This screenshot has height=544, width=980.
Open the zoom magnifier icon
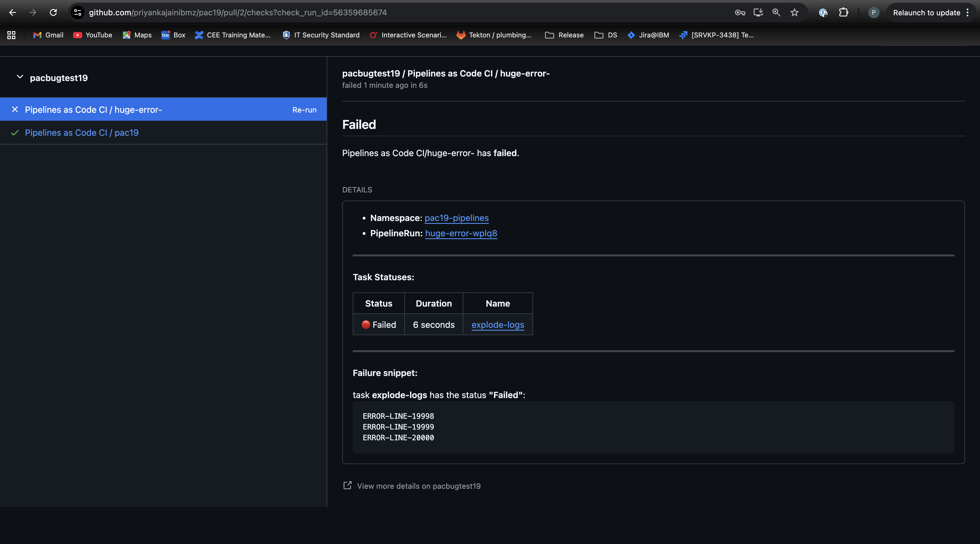click(776, 12)
